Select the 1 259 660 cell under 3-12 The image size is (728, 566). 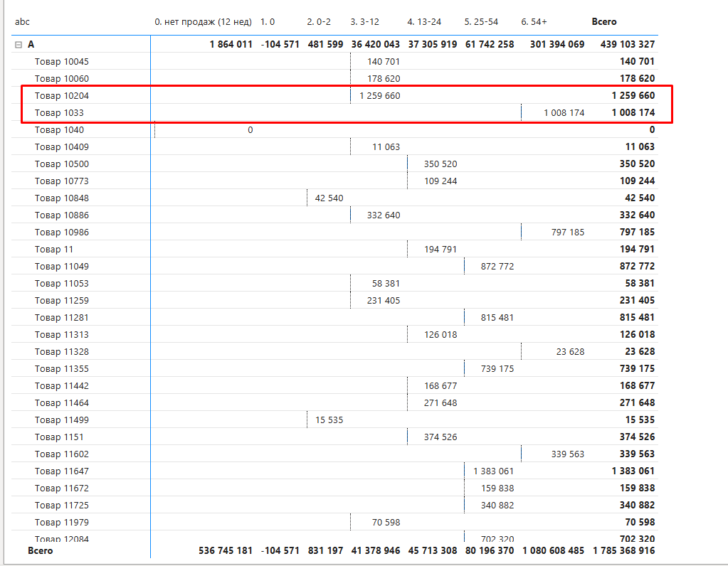pos(379,96)
